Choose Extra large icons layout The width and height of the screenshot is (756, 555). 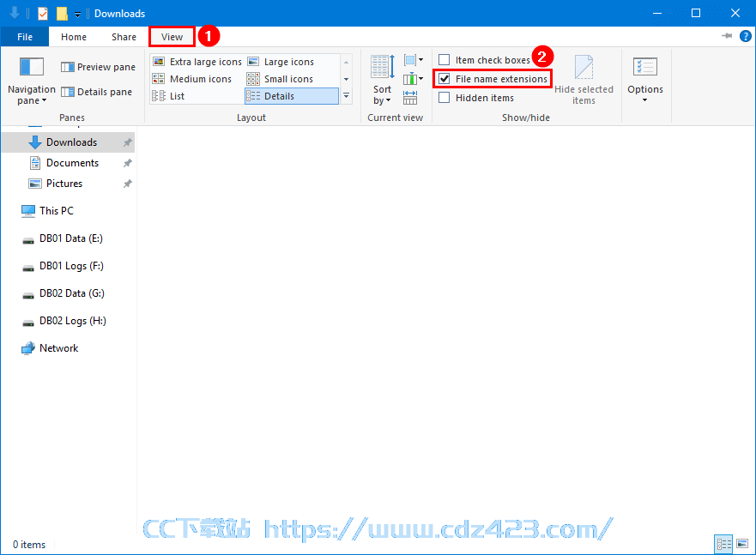pos(197,62)
